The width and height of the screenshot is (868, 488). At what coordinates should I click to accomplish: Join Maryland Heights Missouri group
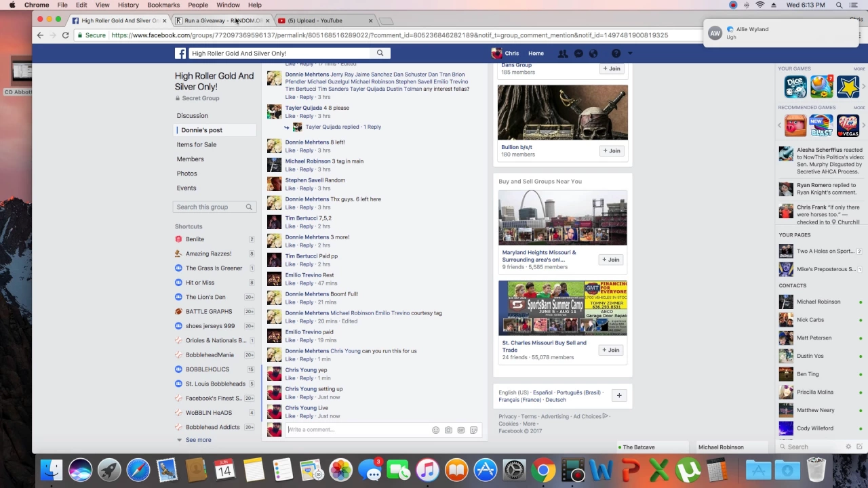click(610, 260)
